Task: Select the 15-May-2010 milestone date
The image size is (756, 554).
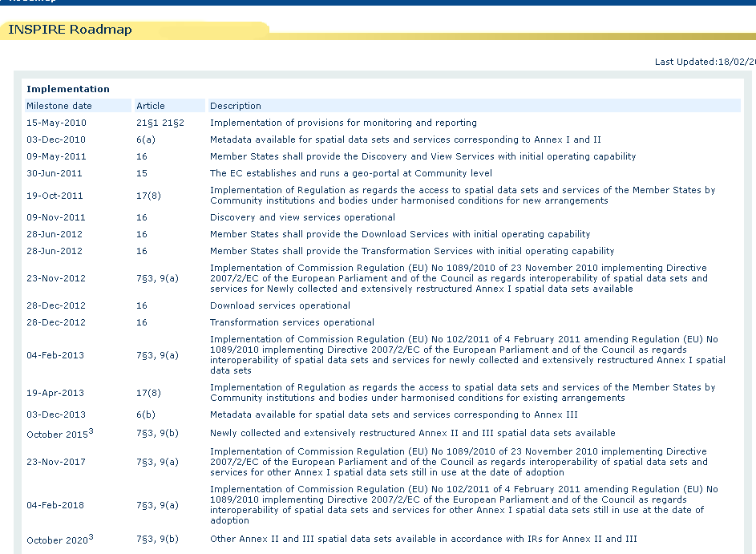Action: click(x=56, y=123)
